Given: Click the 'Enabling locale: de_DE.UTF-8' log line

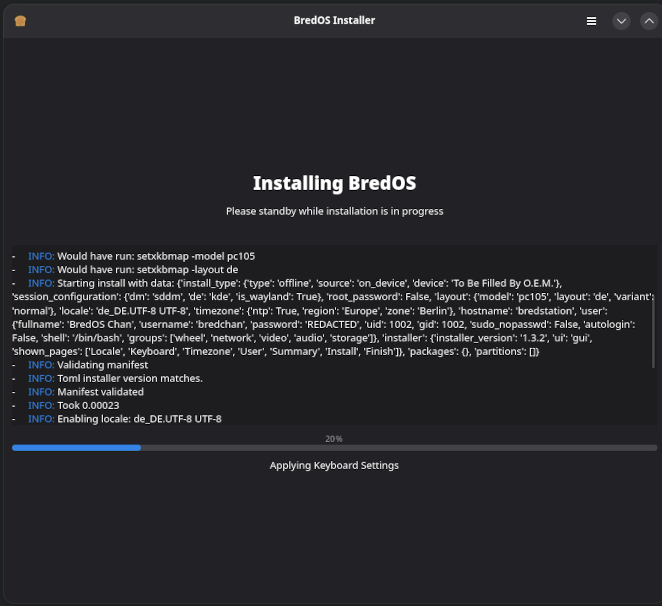Looking at the screenshot, I should (139, 419).
